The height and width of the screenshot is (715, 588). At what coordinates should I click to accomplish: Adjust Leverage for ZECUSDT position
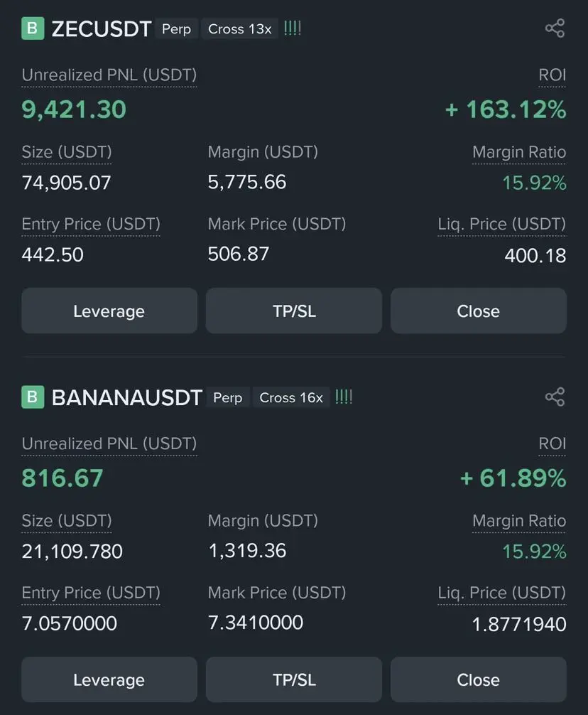pos(109,311)
